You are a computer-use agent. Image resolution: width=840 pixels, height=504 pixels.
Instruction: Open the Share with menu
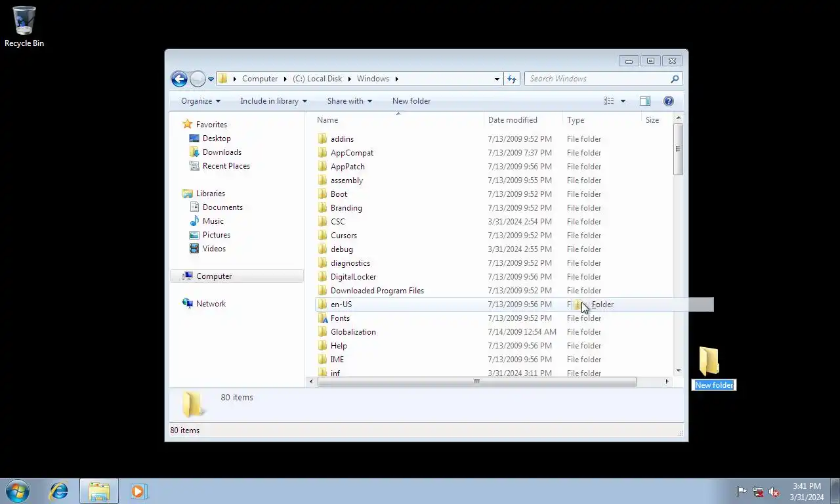click(x=350, y=101)
